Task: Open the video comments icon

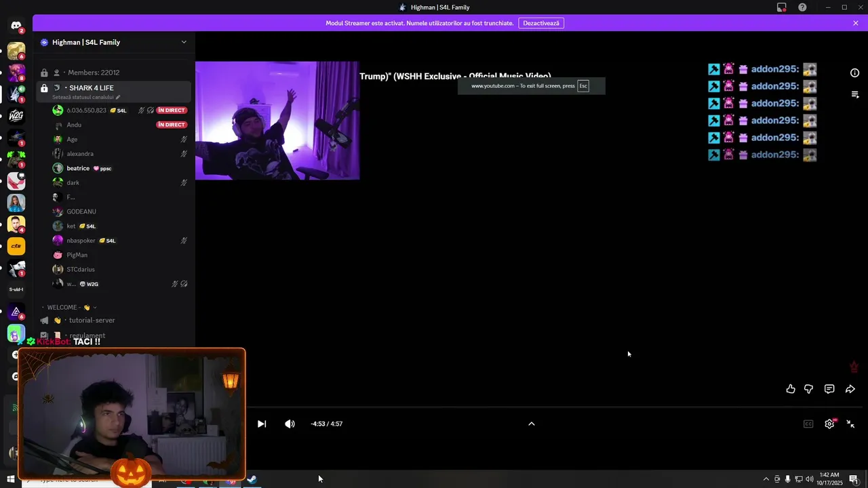Action: pyautogui.click(x=829, y=389)
